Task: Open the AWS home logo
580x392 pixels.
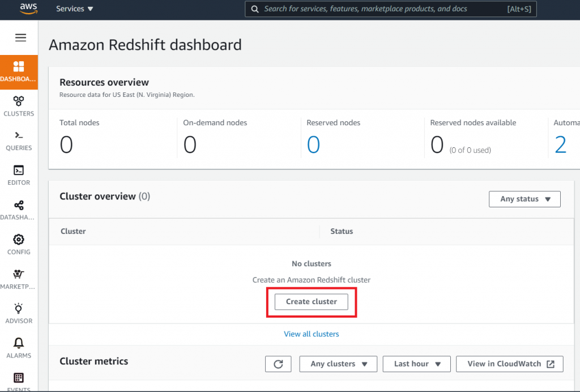Action: 28,8
